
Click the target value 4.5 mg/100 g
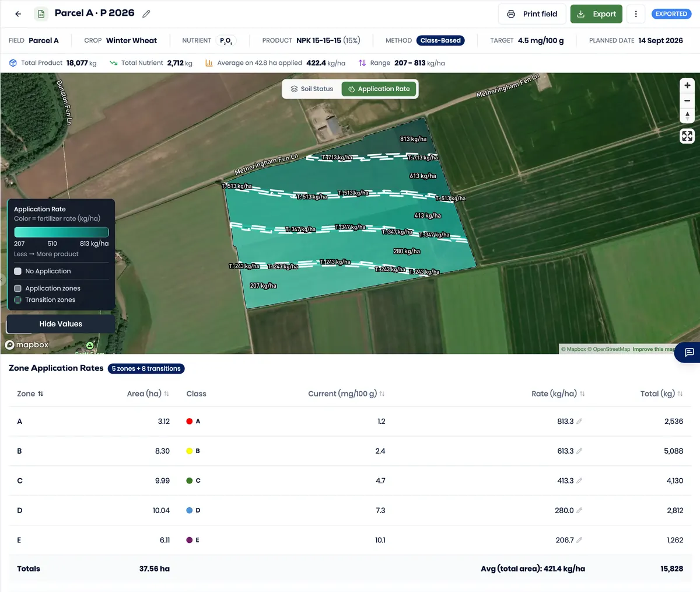[x=541, y=40]
